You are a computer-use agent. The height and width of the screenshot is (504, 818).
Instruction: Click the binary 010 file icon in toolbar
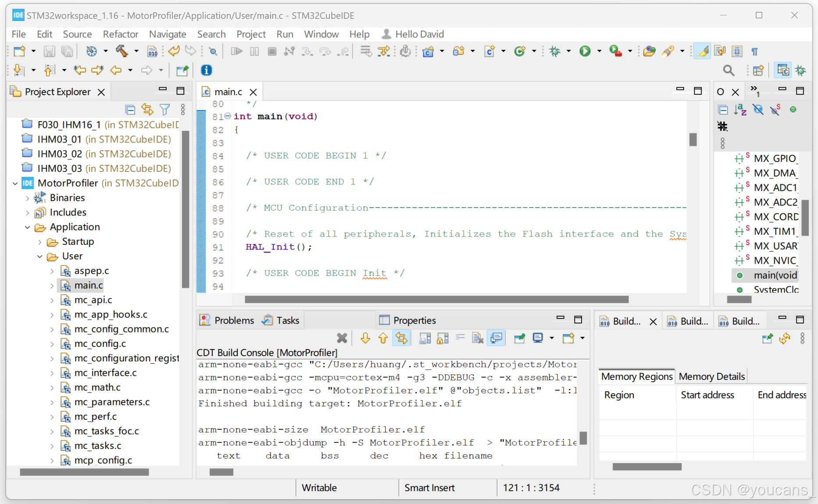tap(152, 51)
